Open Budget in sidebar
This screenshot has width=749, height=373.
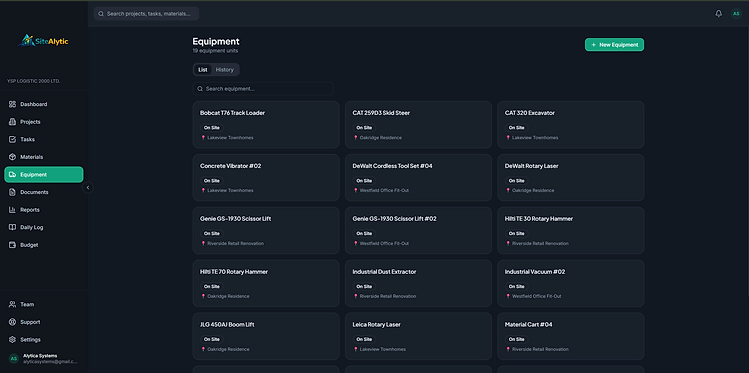(x=43, y=245)
